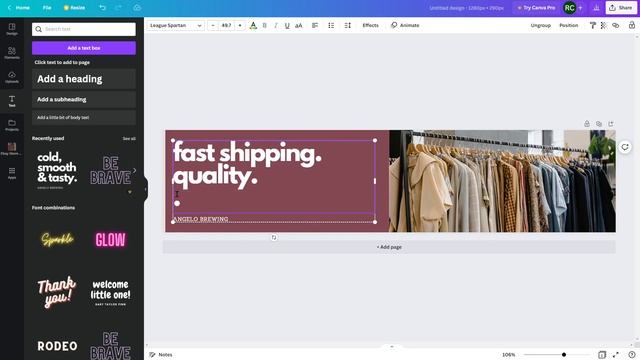This screenshot has height=360, width=640.
Task: Check cloud save status icon
Action: pyautogui.click(x=137, y=8)
